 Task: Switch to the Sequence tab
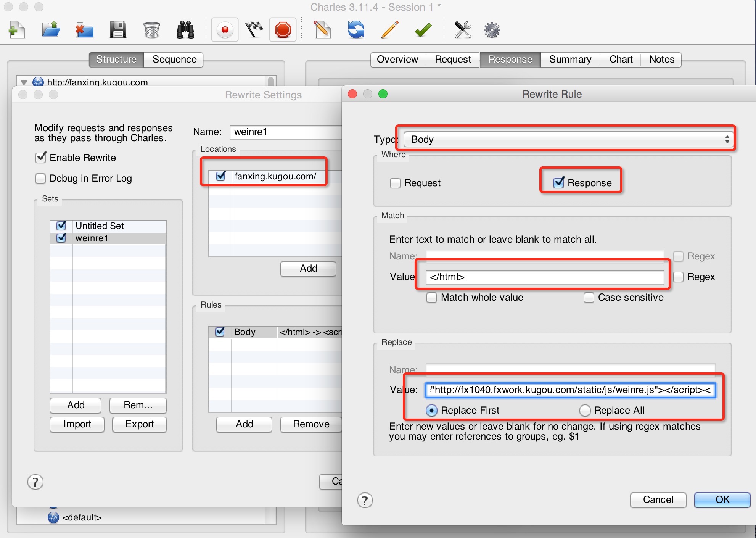(x=174, y=60)
